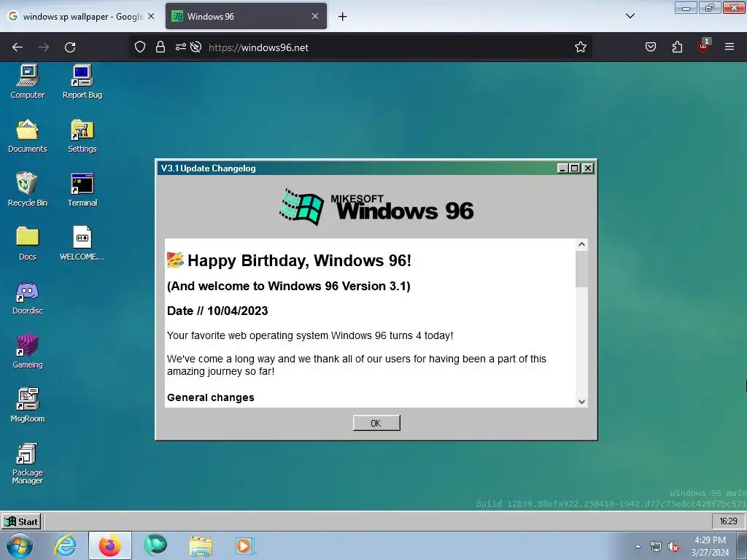Screen dimensions: 747x560
Task: Open the Documents folder icon
Action: (28, 136)
